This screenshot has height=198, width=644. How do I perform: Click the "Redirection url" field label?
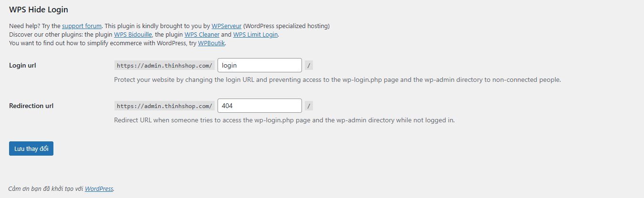tap(31, 106)
